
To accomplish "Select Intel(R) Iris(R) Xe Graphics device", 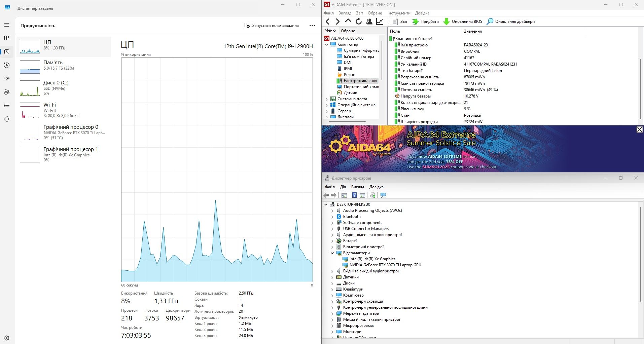I will 369,259.
